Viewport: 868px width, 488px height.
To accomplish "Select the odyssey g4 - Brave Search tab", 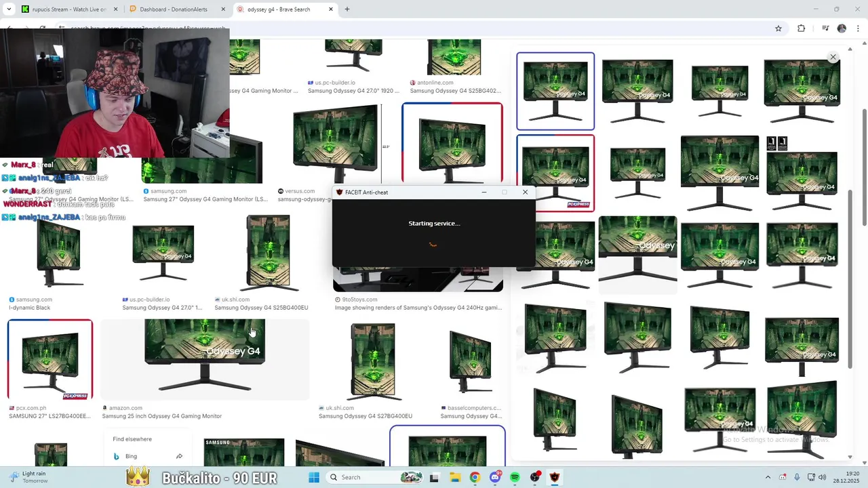I will pyautogui.click(x=285, y=9).
